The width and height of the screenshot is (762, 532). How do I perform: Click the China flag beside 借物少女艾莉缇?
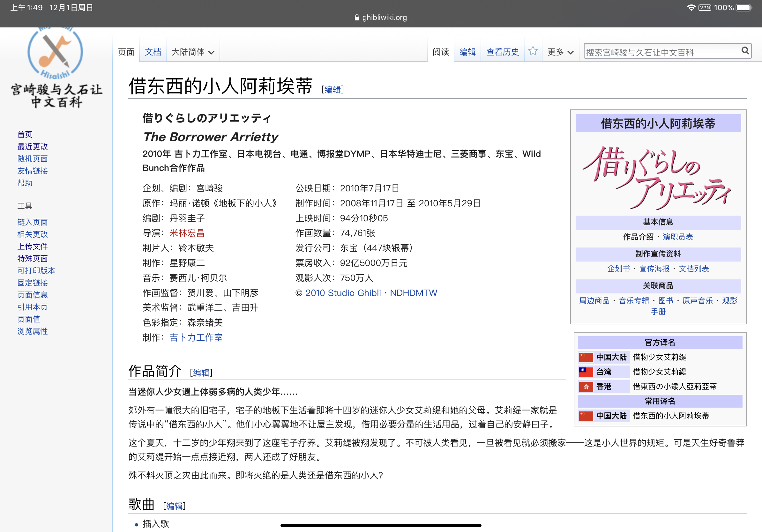[586, 357]
